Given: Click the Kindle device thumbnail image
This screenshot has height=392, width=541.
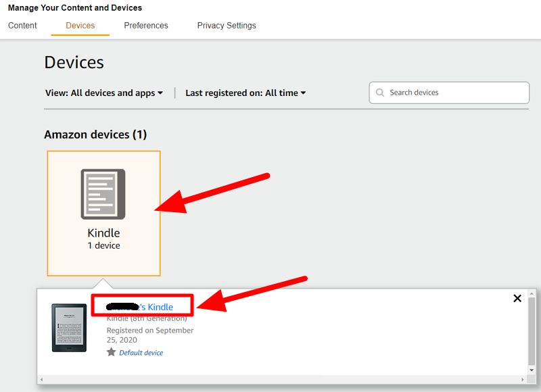Looking at the screenshot, I should [69, 328].
